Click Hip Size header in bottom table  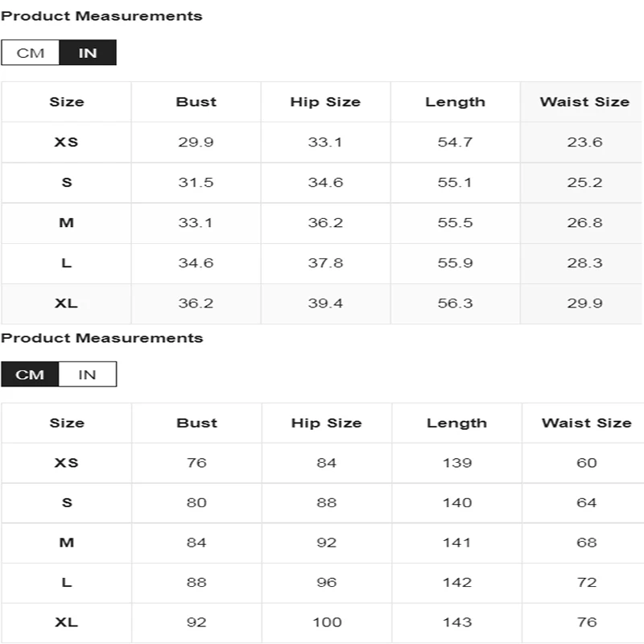pos(327,423)
